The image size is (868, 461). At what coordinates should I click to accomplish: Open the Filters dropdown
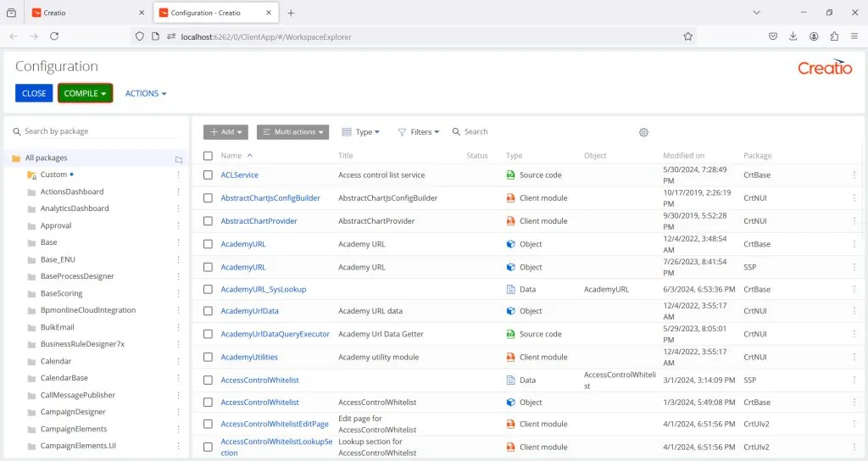click(419, 131)
